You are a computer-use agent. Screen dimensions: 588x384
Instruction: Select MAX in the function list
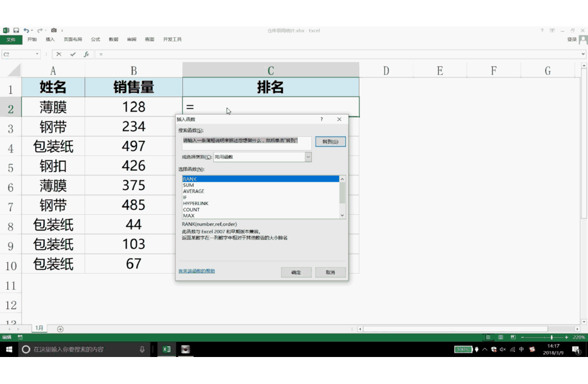click(260, 215)
